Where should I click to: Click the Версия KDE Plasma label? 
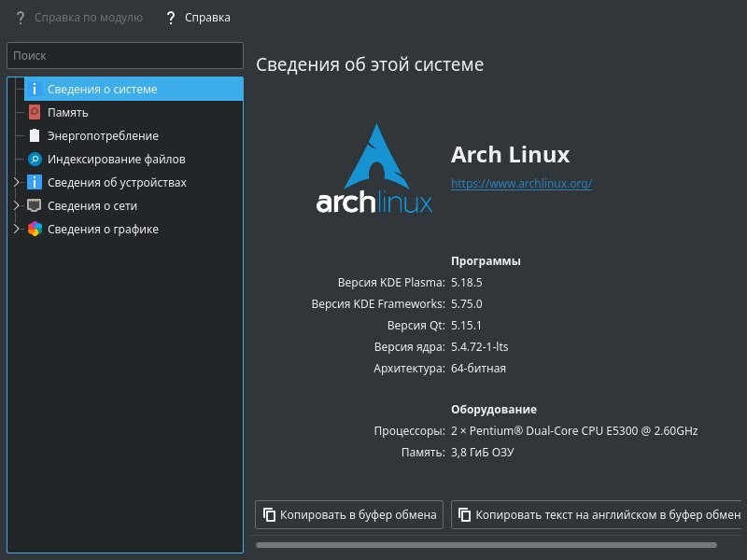pyautogui.click(x=391, y=283)
